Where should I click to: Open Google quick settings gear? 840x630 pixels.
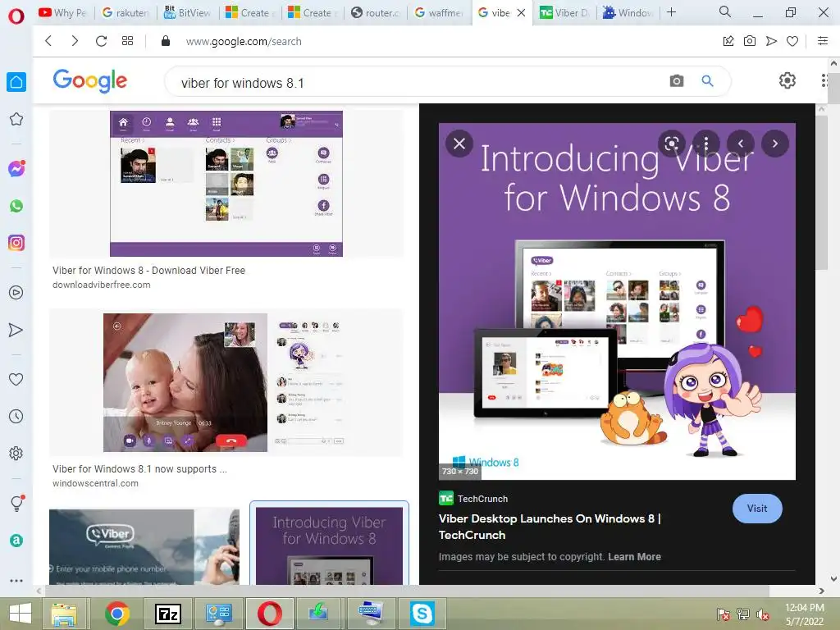[x=787, y=80]
